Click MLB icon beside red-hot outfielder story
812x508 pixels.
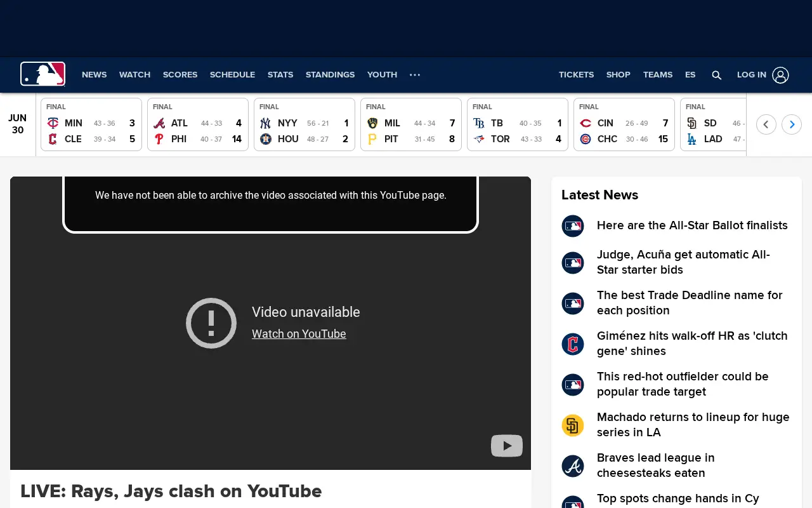[x=573, y=385]
